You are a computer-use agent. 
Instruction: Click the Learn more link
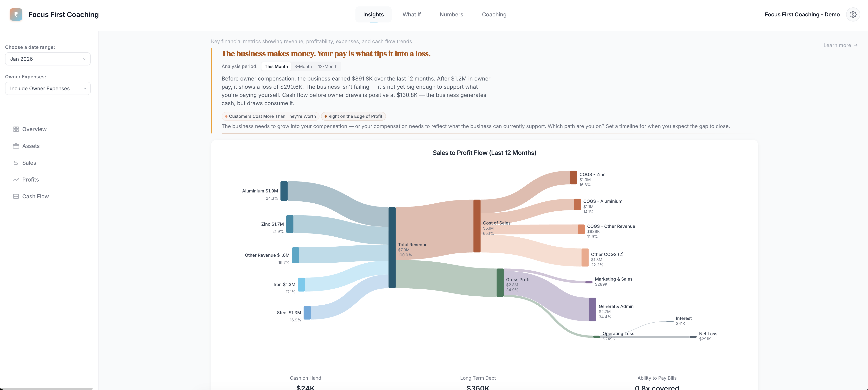pos(837,45)
